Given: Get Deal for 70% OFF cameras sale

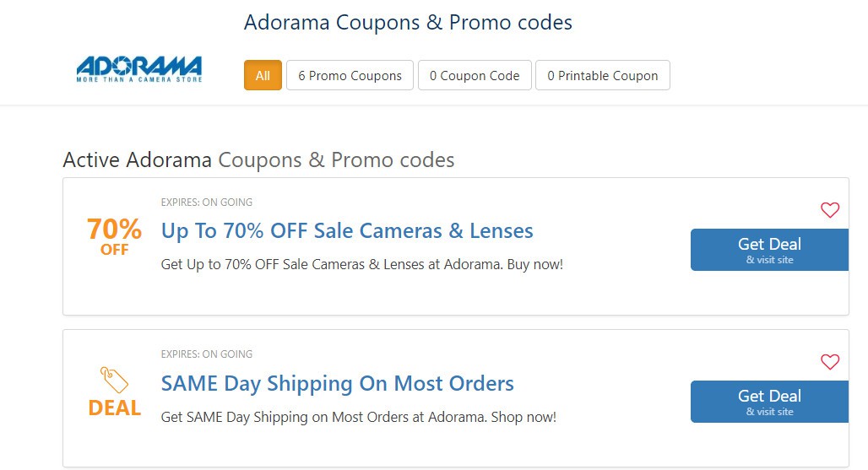Looking at the screenshot, I should click(769, 250).
